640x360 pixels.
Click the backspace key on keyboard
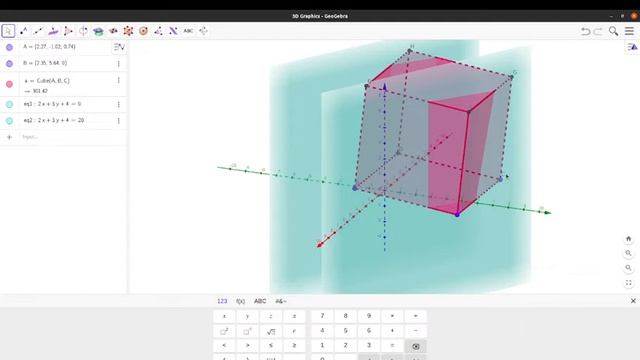(x=416, y=347)
